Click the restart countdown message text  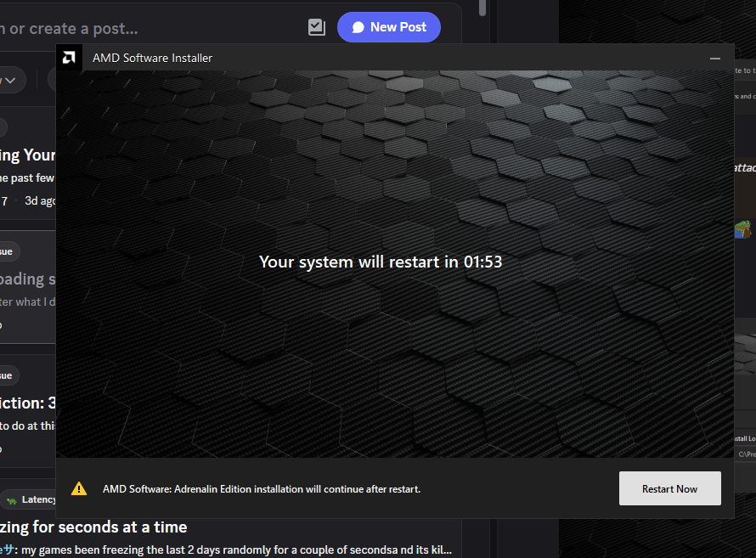pos(381,262)
